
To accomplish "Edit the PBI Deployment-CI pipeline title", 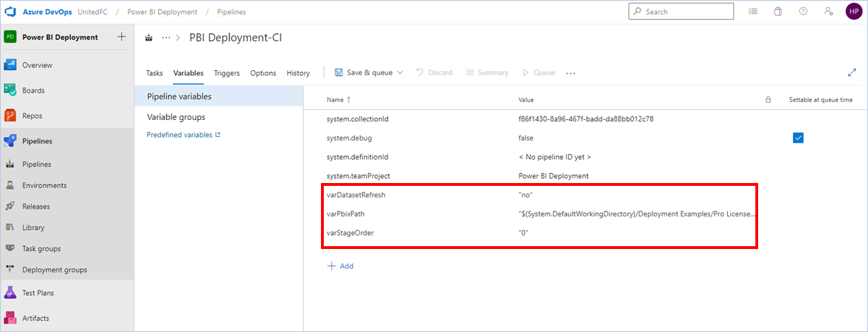I will pyautogui.click(x=235, y=38).
